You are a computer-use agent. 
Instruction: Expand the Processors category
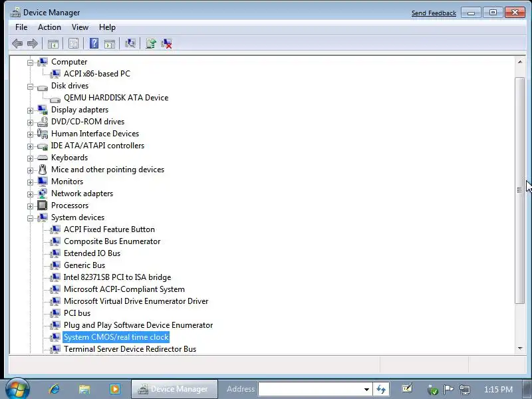(x=30, y=206)
